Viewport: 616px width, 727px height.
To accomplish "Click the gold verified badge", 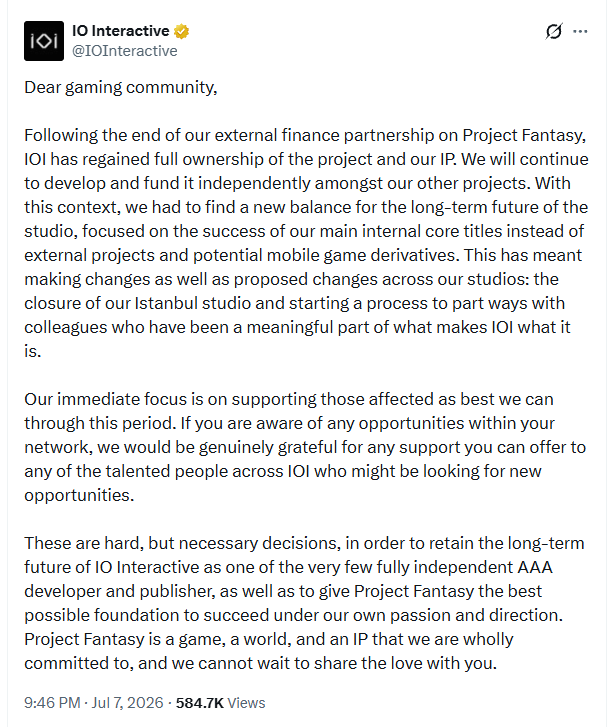I will (181, 31).
